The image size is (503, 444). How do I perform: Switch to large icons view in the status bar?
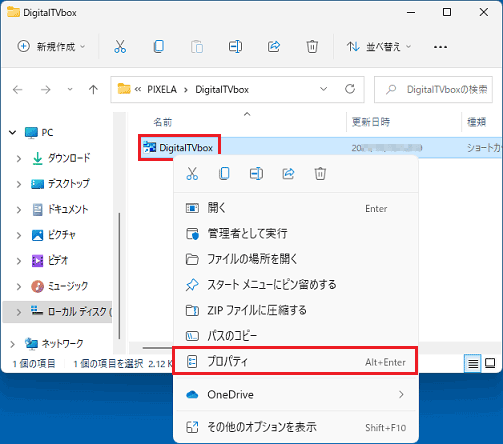(490, 363)
